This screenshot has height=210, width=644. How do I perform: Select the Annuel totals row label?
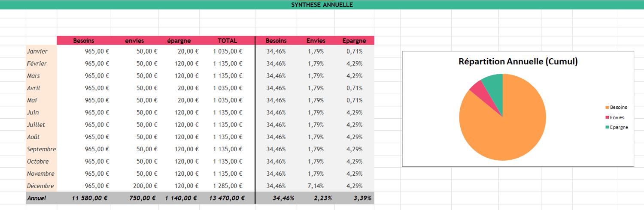(41, 198)
